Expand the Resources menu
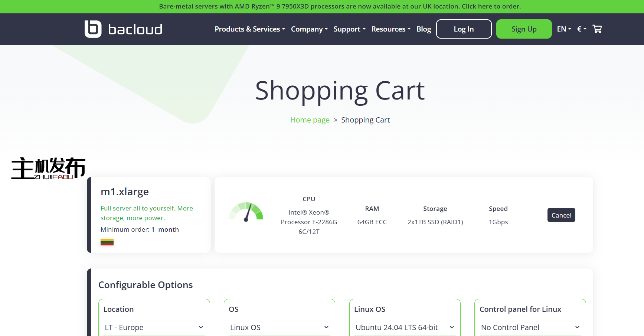This screenshot has width=644, height=336. coord(391,29)
